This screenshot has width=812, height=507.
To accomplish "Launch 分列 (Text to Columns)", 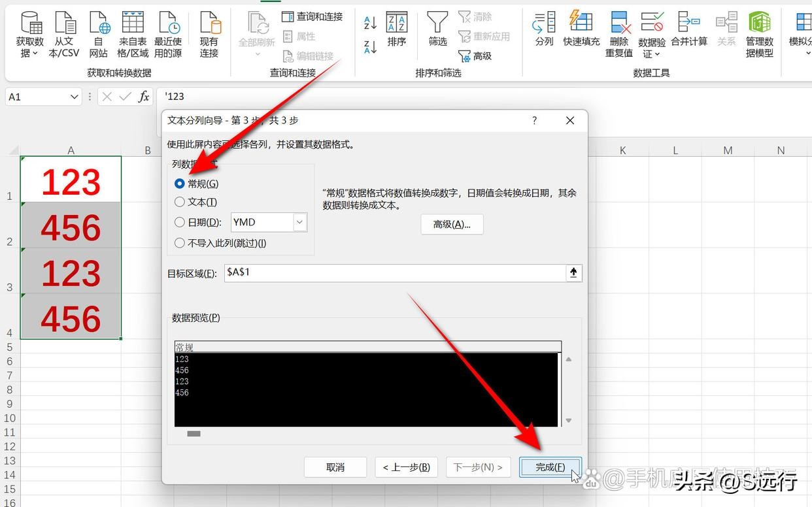I will click(544, 29).
